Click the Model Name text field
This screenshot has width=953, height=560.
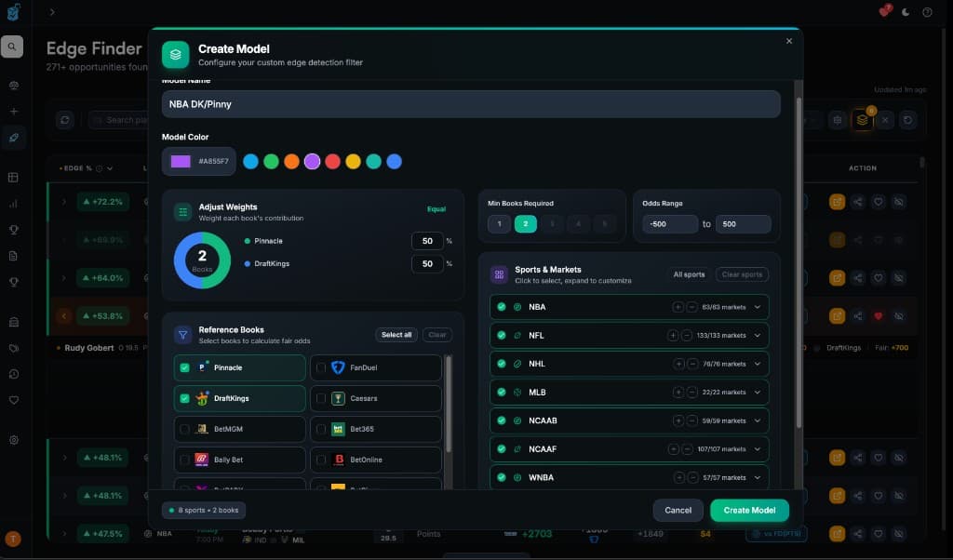(471, 104)
